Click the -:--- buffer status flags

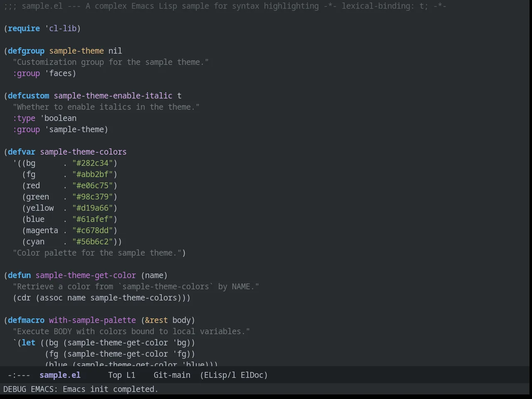coord(19,375)
